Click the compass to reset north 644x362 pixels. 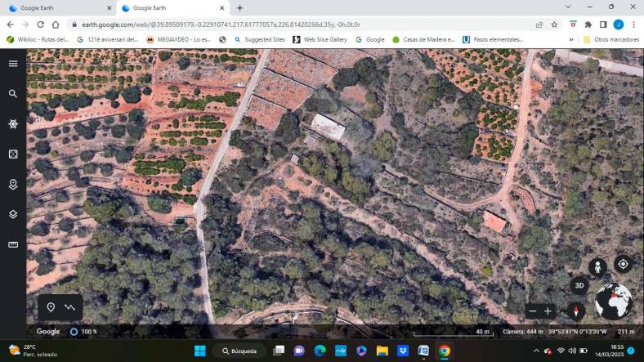(x=577, y=311)
